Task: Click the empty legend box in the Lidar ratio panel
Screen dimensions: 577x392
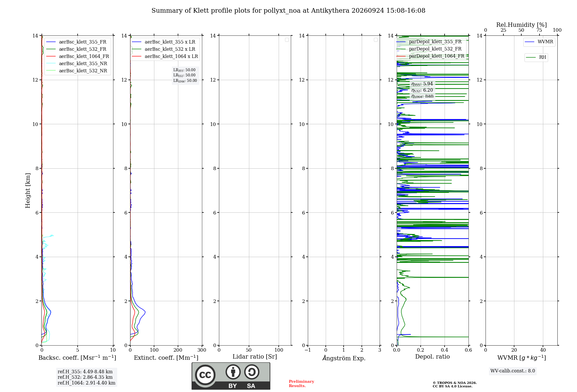Action: [x=287, y=40]
